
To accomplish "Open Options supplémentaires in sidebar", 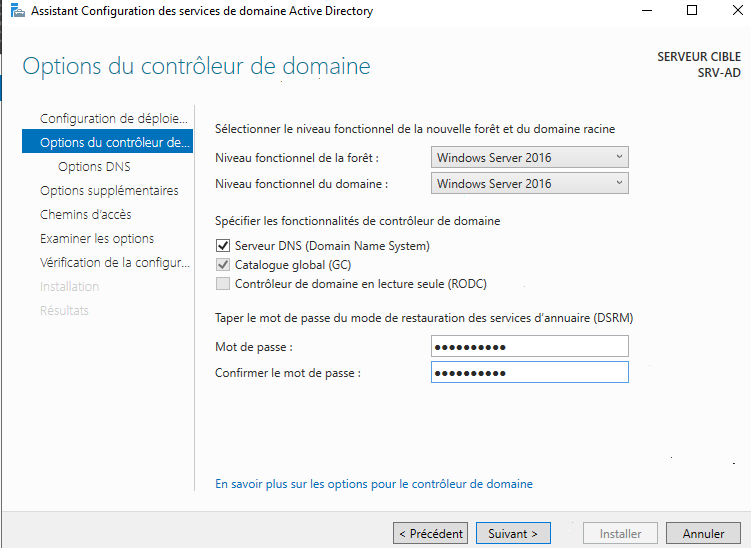I will pyautogui.click(x=109, y=191).
